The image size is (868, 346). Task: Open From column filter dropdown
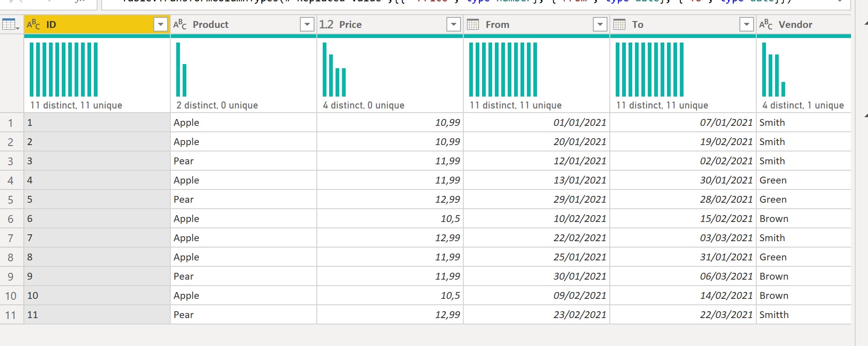click(x=600, y=24)
